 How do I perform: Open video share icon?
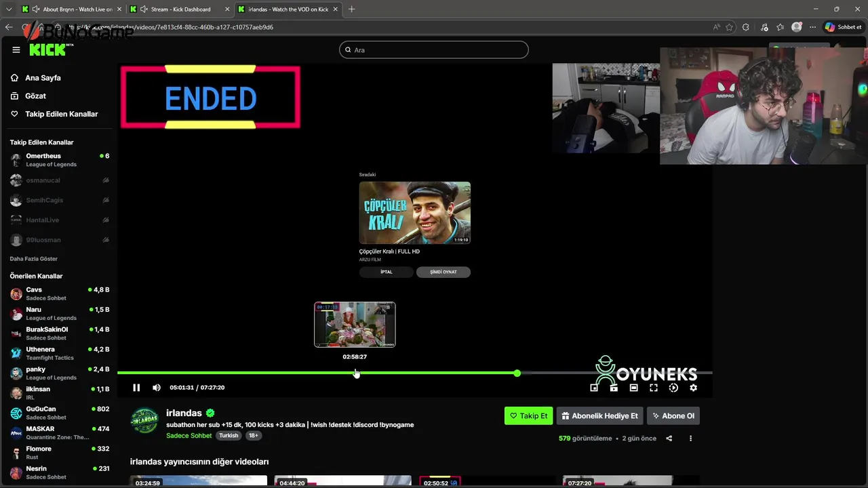tap(669, 439)
